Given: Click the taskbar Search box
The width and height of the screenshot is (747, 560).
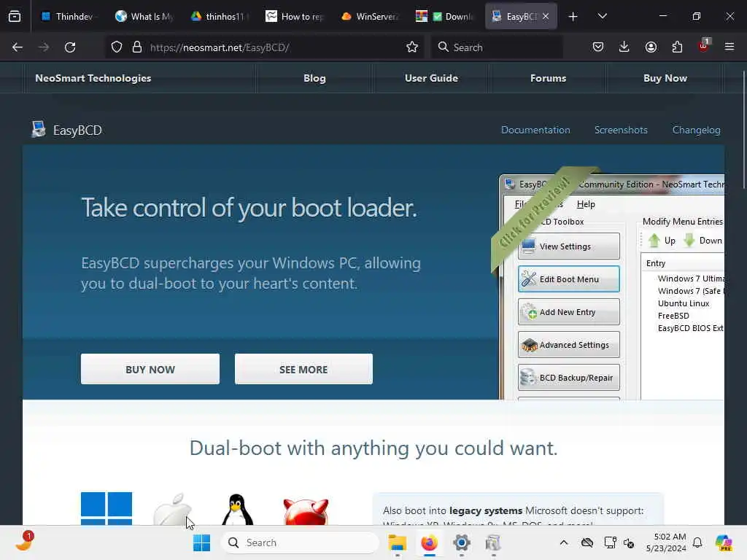Looking at the screenshot, I should click(x=300, y=542).
